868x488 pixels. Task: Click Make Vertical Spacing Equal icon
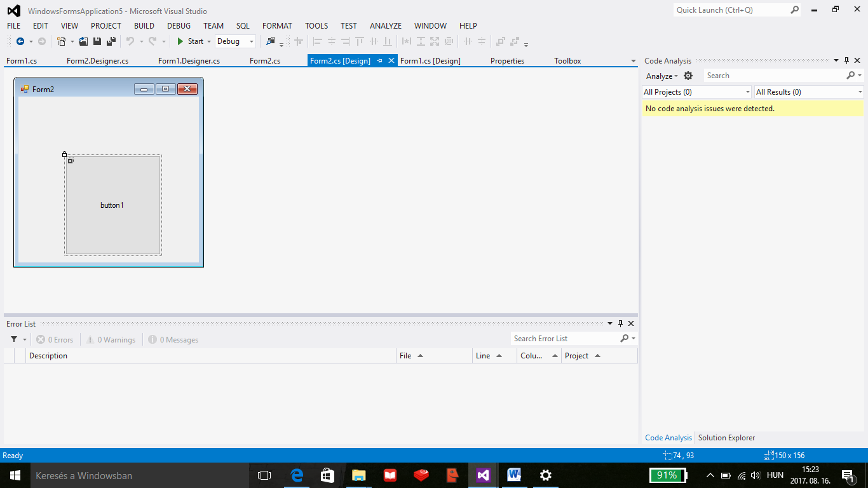click(x=482, y=41)
